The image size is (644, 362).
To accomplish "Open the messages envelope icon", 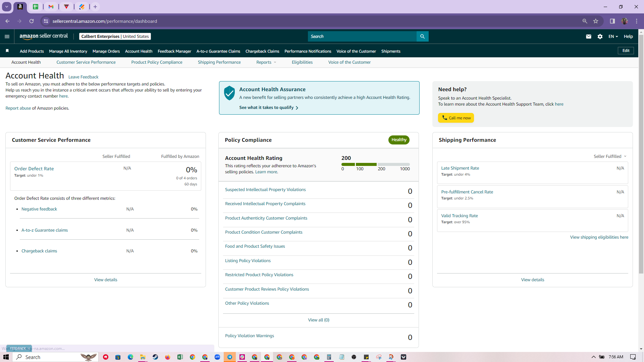I will (589, 37).
